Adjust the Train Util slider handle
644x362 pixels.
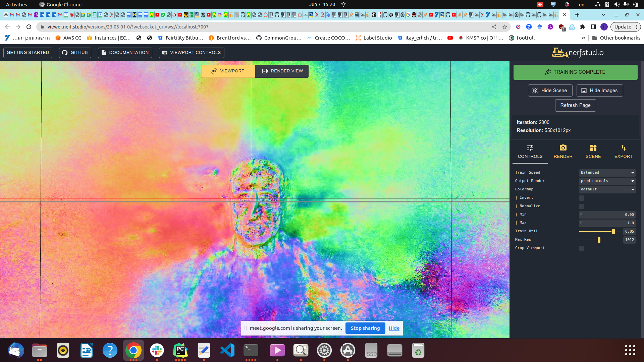[613, 232]
